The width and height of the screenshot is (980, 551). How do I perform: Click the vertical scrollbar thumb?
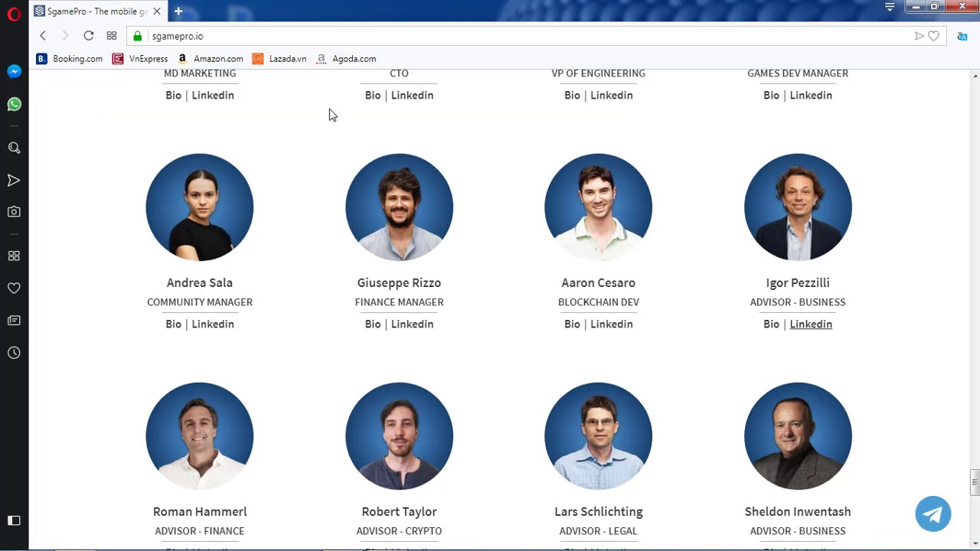pyautogui.click(x=975, y=482)
